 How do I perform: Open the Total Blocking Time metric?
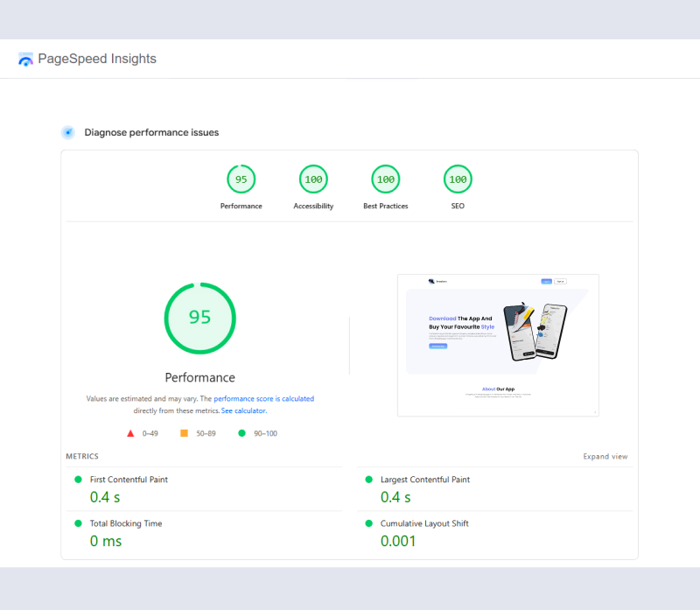tap(125, 523)
